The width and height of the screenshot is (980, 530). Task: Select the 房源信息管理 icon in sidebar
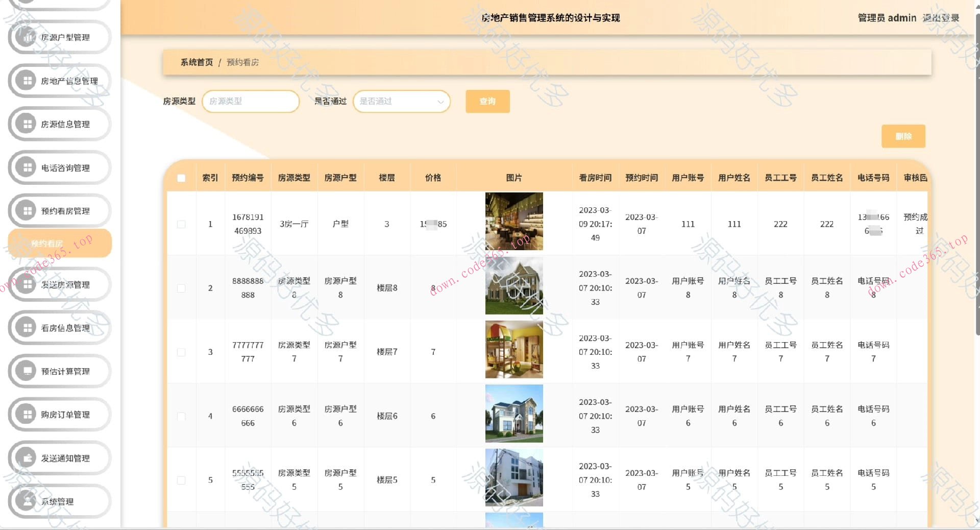click(x=26, y=124)
